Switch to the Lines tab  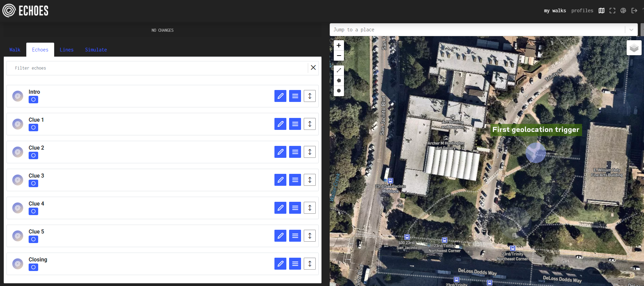[66, 50]
